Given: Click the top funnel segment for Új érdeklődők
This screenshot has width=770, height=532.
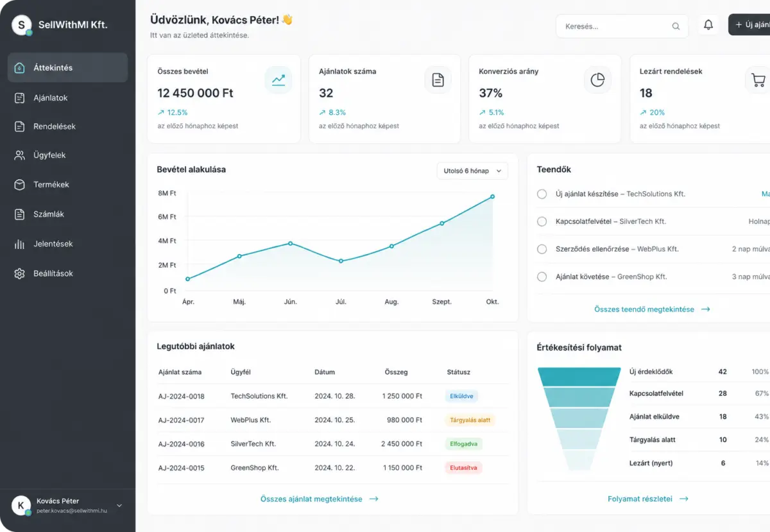Looking at the screenshot, I should 579,376.
